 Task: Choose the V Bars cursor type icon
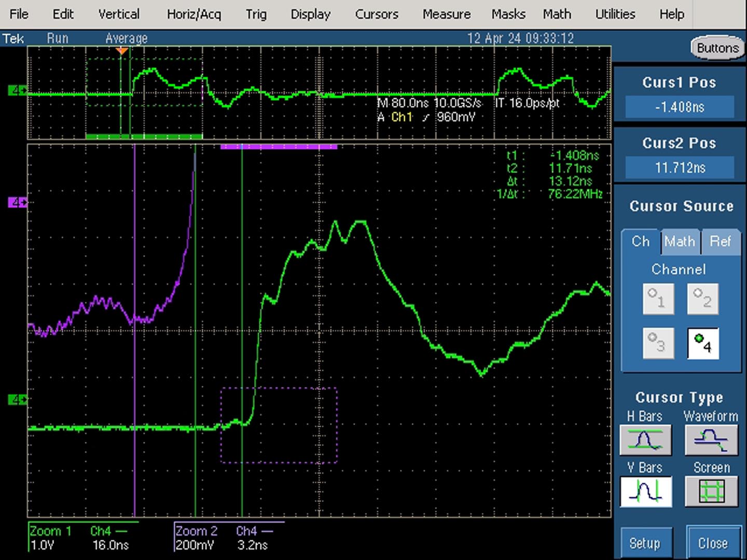coord(645,492)
